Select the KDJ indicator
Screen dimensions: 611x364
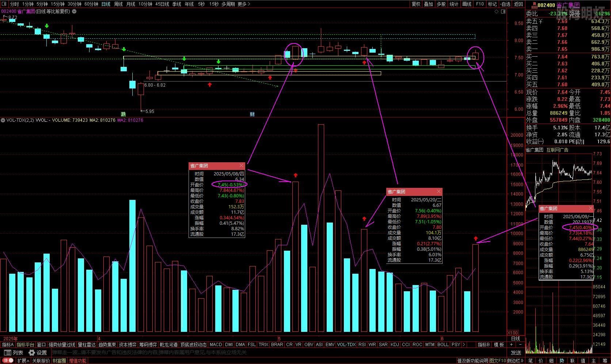395,345
